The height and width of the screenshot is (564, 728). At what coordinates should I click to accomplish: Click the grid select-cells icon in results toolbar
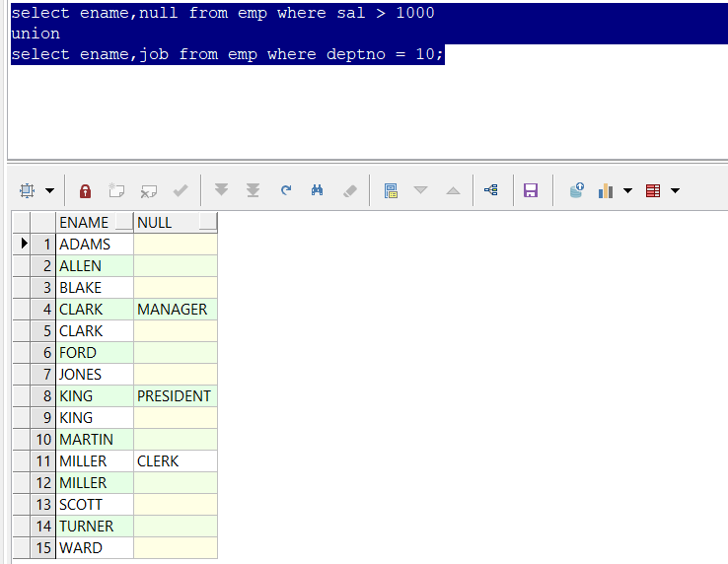tap(27, 190)
